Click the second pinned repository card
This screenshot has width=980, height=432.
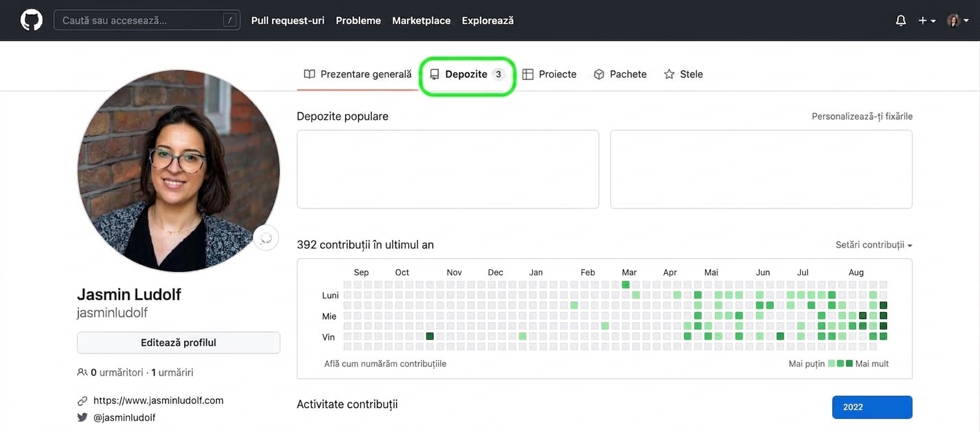761,169
